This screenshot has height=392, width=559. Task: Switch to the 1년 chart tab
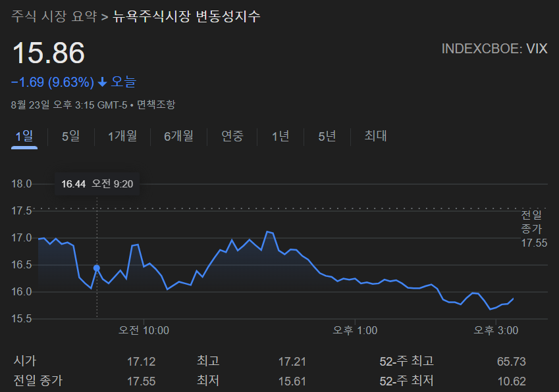pyautogui.click(x=280, y=136)
